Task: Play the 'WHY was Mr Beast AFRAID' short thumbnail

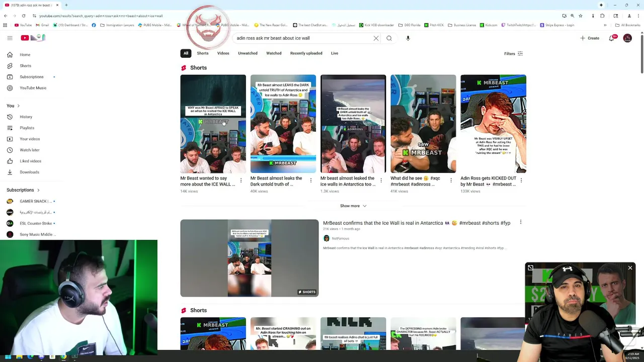Action: (213, 124)
